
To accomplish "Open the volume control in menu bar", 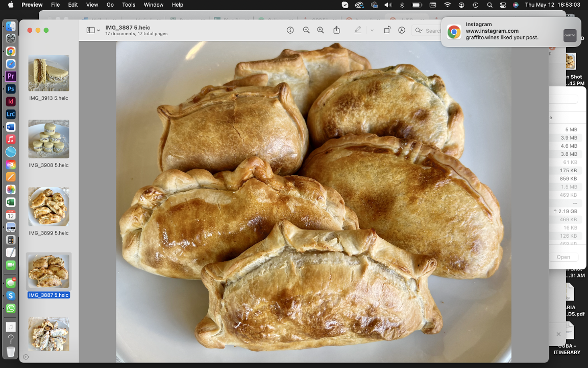I will (x=388, y=5).
